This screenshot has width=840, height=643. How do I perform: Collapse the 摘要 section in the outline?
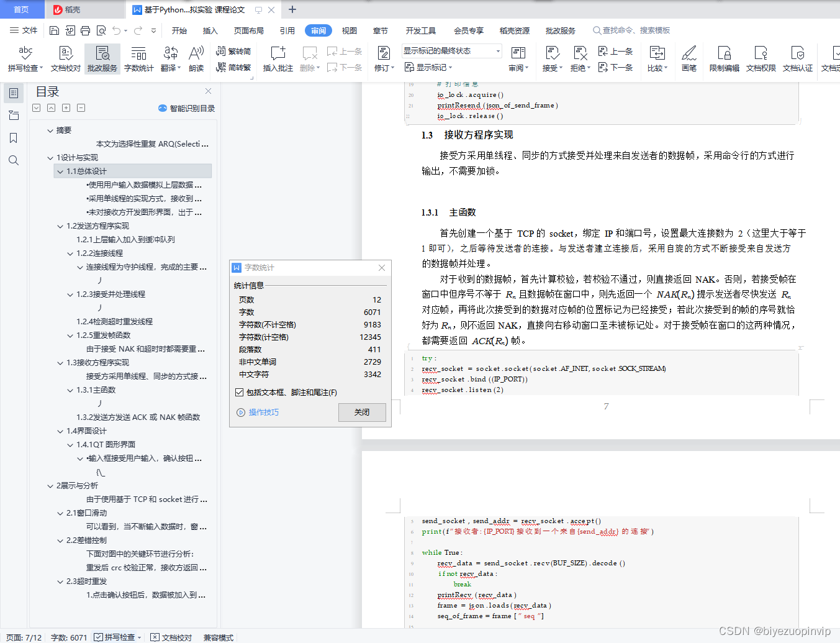click(x=50, y=130)
